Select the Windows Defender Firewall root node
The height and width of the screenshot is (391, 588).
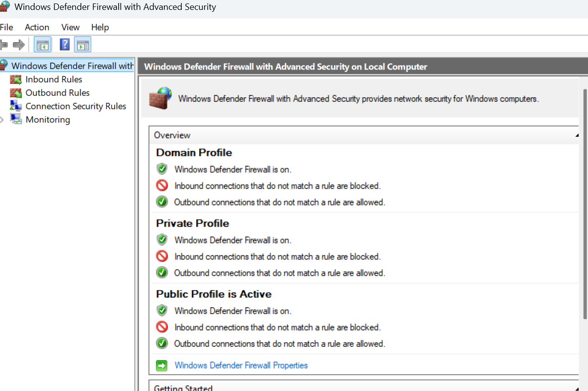pos(72,66)
